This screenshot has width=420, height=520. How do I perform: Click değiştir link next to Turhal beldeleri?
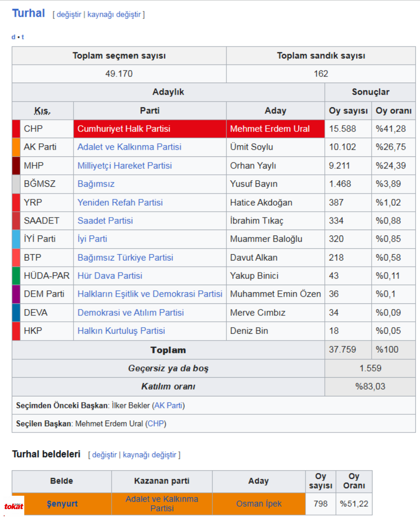(x=104, y=455)
